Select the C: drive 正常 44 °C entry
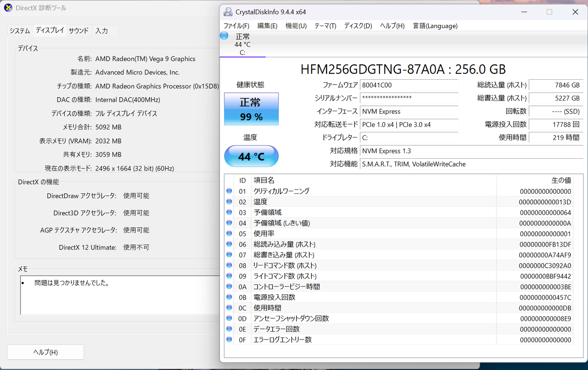Image resolution: width=588 pixels, height=370 pixels. click(243, 44)
